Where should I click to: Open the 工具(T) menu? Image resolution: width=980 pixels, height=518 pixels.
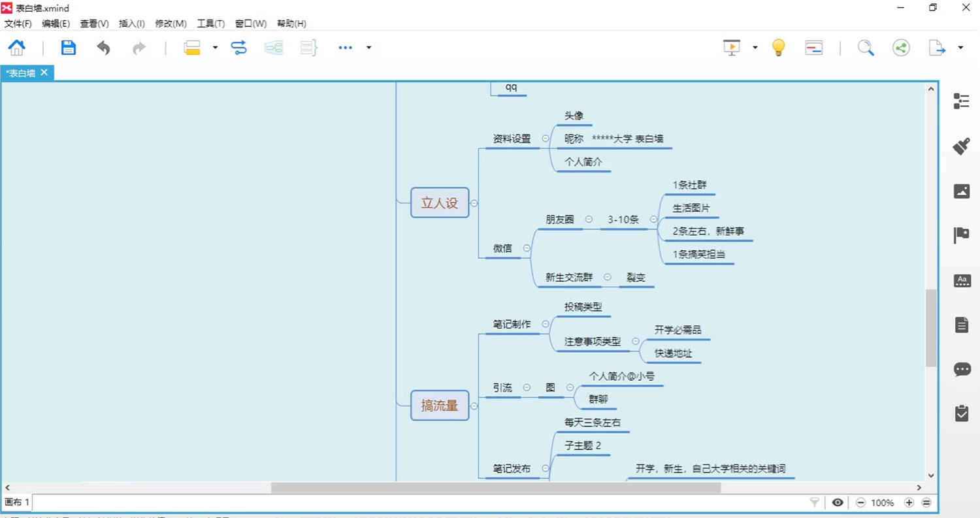point(210,24)
